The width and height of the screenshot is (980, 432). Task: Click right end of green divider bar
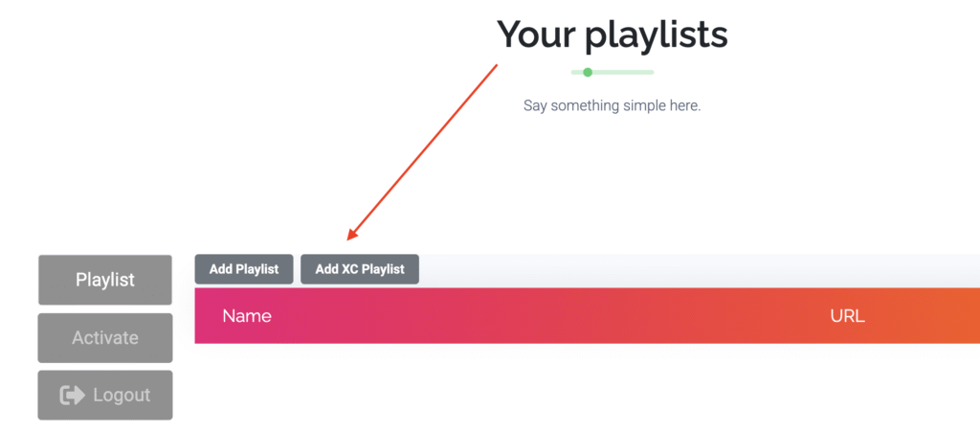pyautogui.click(x=650, y=72)
